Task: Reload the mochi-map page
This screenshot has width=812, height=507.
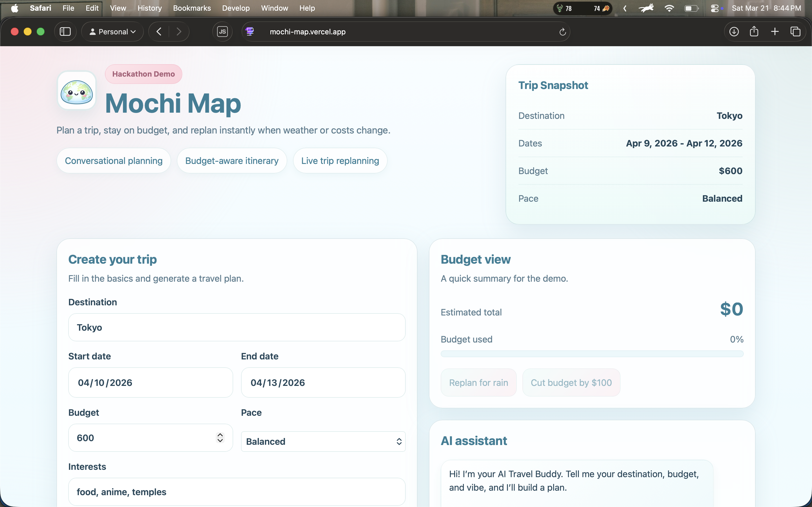Action: point(563,32)
